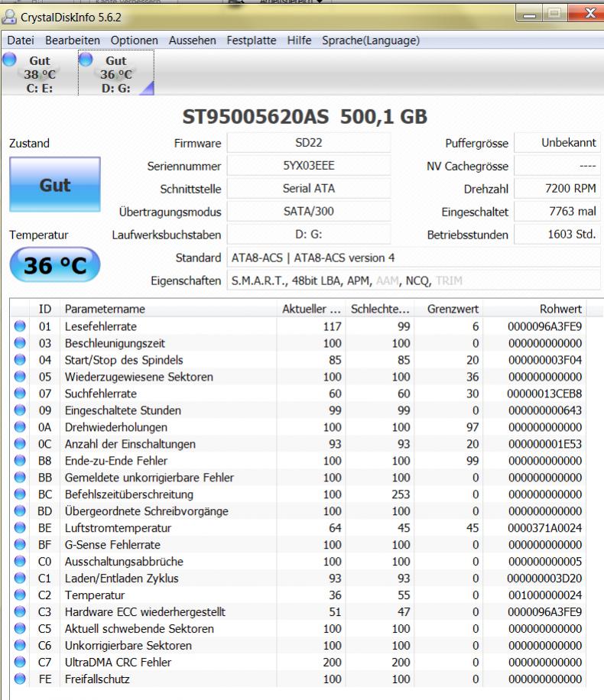Open the Datei menu
The height and width of the screenshot is (700, 604).
(21, 41)
